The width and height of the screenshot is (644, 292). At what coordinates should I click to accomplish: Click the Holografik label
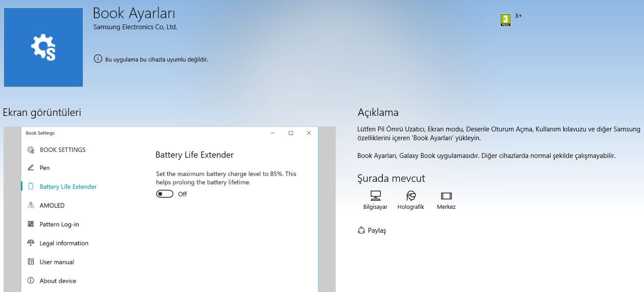point(411,207)
